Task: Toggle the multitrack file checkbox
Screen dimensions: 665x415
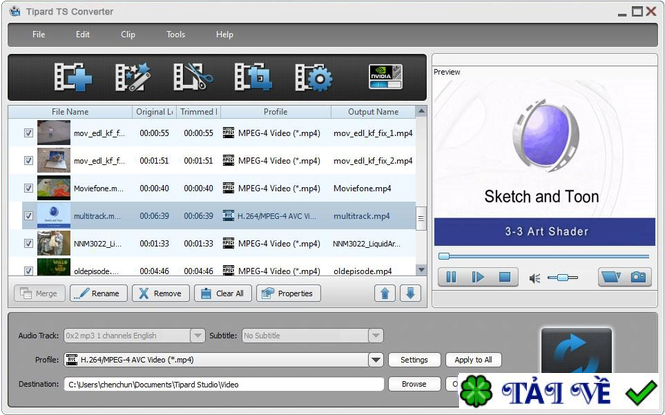Action: [28, 216]
